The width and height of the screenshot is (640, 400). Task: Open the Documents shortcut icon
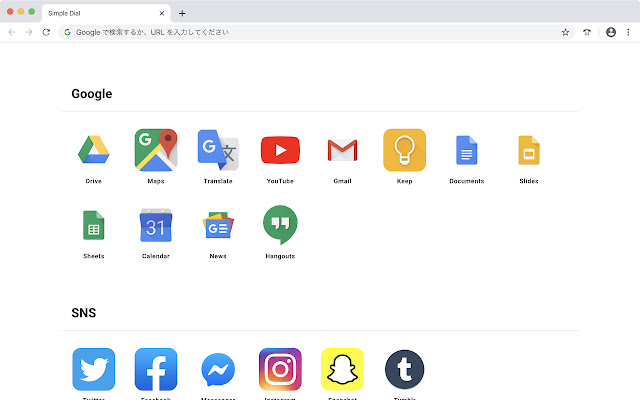tap(467, 150)
